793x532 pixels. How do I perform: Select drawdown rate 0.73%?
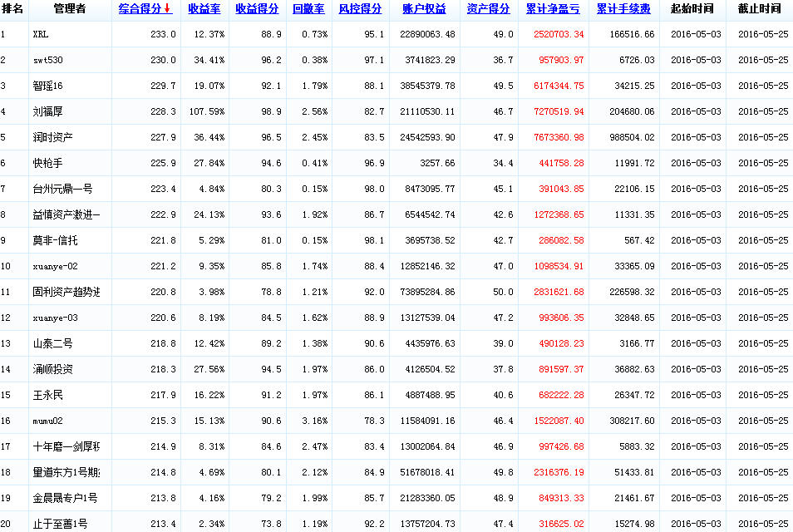pos(314,34)
